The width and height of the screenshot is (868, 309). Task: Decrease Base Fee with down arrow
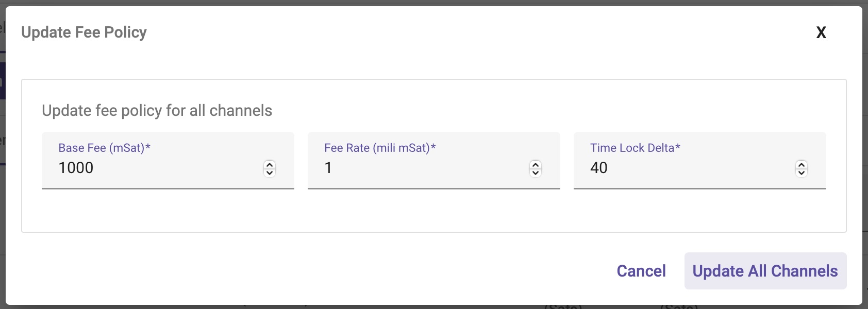(270, 173)
